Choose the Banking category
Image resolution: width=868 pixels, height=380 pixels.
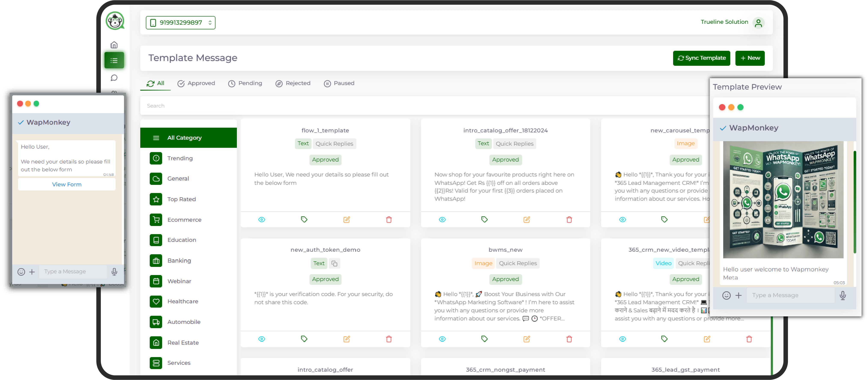pyautogui.click(x=188, y=260)
